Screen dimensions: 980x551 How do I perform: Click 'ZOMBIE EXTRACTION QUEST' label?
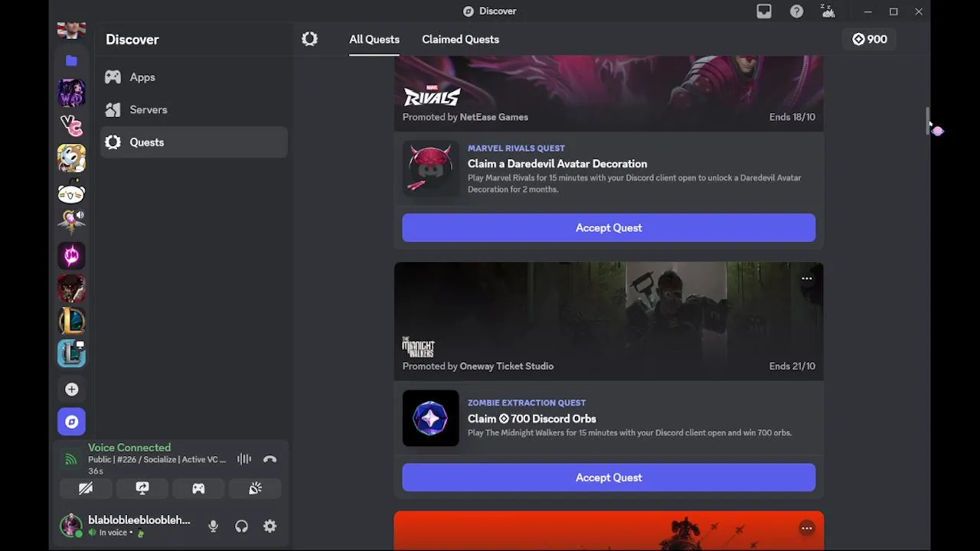pos(527,403)
